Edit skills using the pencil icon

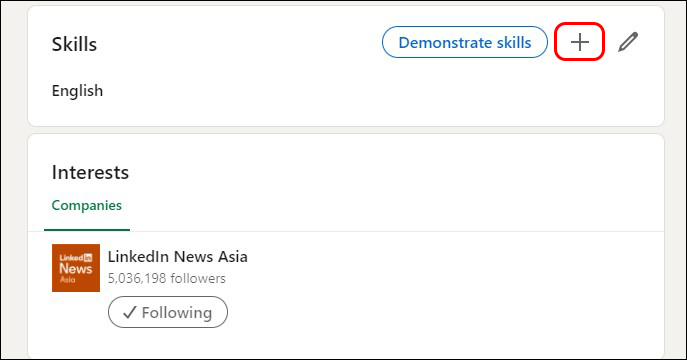tap(628, 42)
